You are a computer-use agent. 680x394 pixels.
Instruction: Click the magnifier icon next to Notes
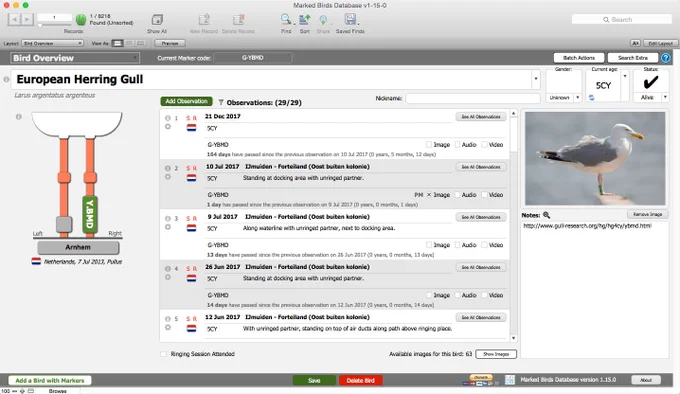point(546,215)
